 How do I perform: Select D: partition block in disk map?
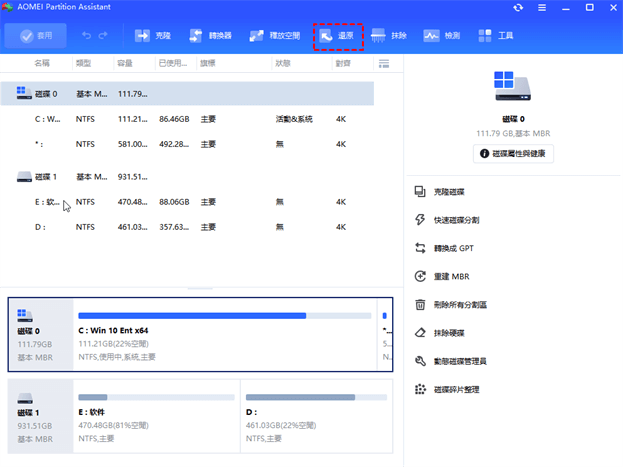317,416
